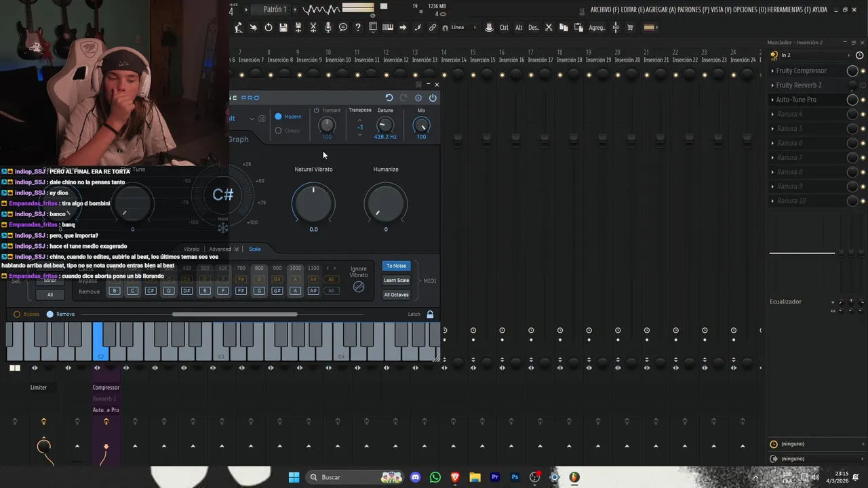
Task: Click the Remove C# note button
Action: 151,291
